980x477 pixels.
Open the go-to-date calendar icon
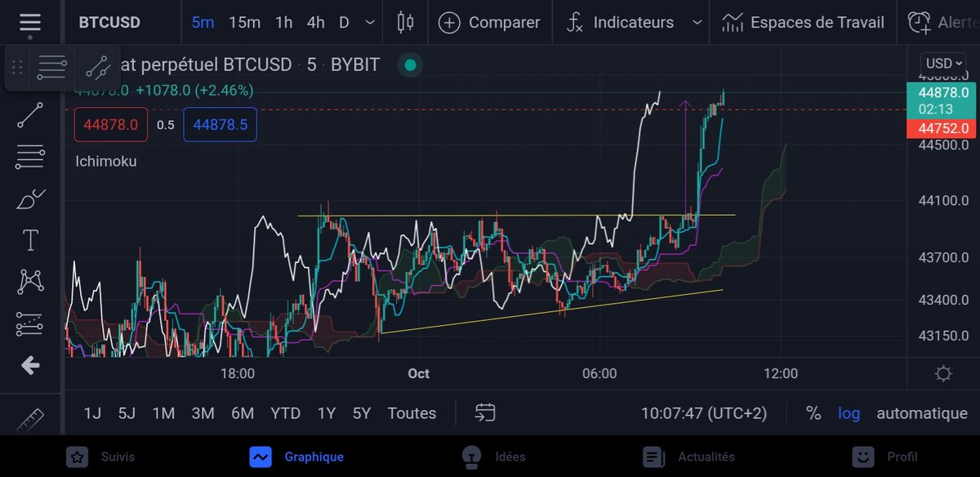(x=485, y=412)
